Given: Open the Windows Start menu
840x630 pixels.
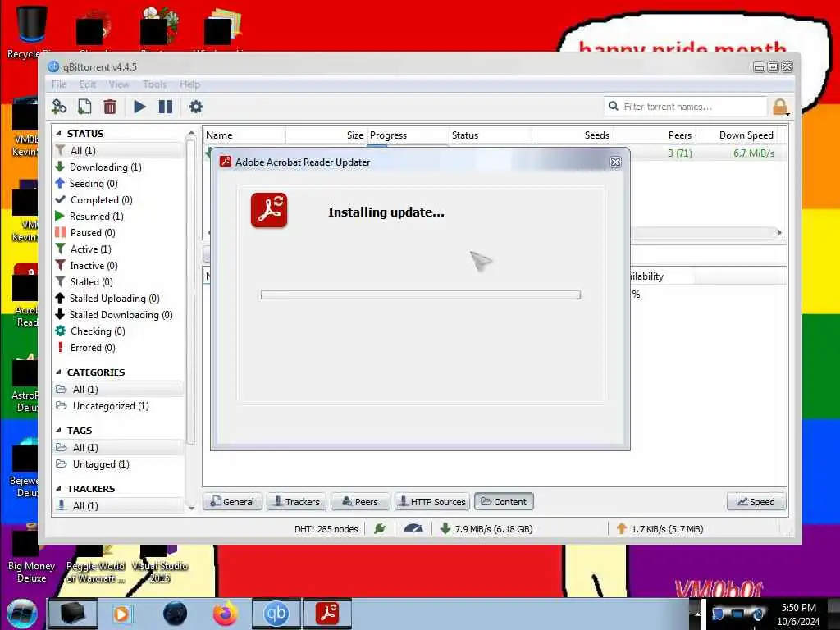Looking at the screenshot, I should 22,614.
